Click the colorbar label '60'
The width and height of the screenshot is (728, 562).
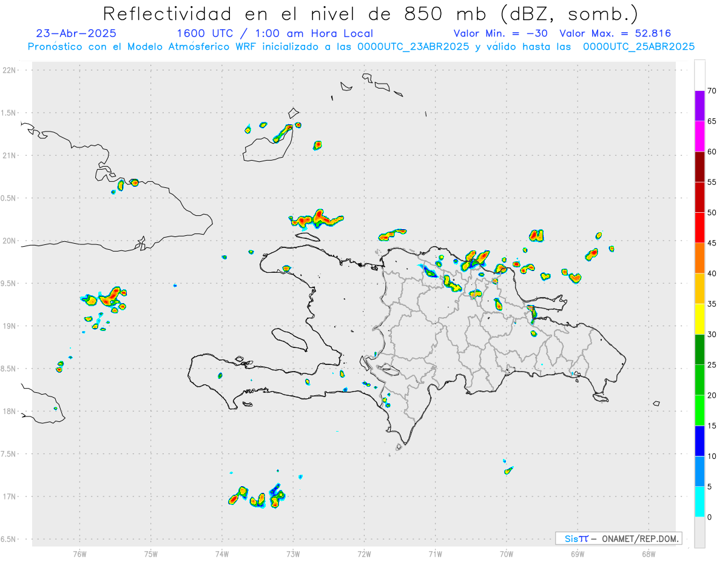(x=712, y=152)
